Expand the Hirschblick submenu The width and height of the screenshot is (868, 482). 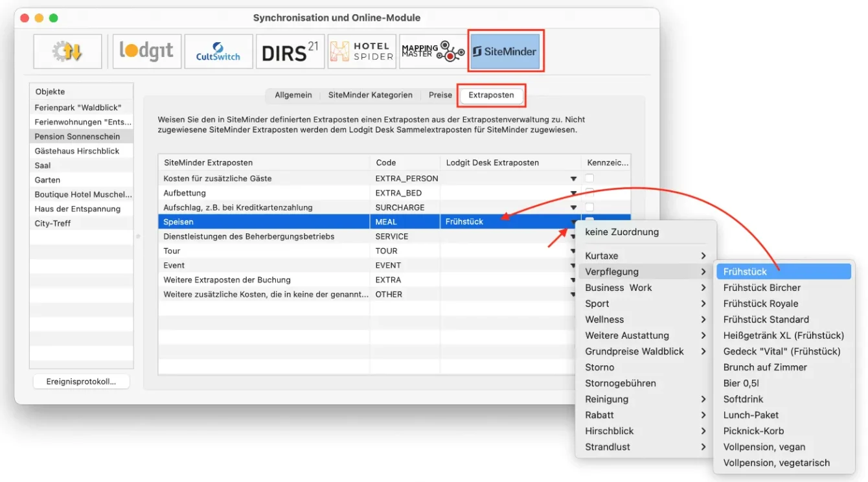pos(646,431)
